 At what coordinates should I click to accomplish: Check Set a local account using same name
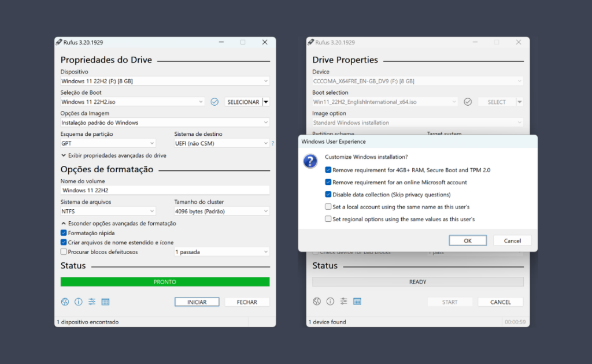click(328, 207)
